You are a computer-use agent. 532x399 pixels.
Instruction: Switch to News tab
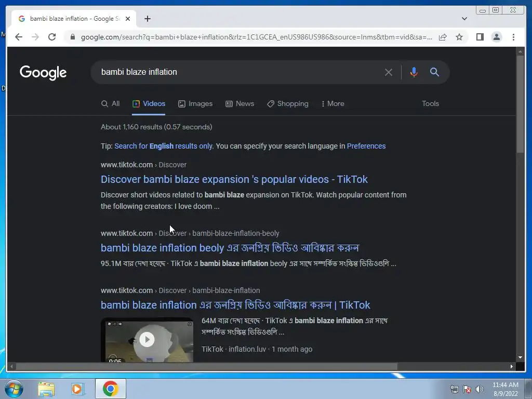click(x=240, y=104)
